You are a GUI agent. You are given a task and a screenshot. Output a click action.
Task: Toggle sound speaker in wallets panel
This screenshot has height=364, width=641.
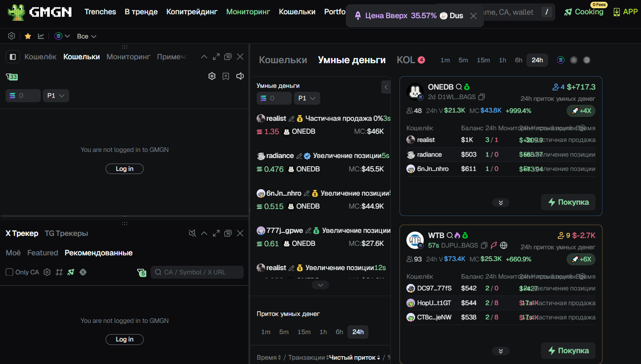click(x=240, y=76)
